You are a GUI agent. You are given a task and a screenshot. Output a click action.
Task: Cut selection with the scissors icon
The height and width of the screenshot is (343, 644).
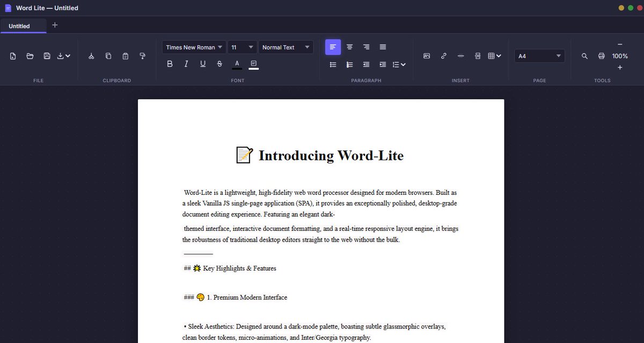pyautogui.click(x=91, y=56)
